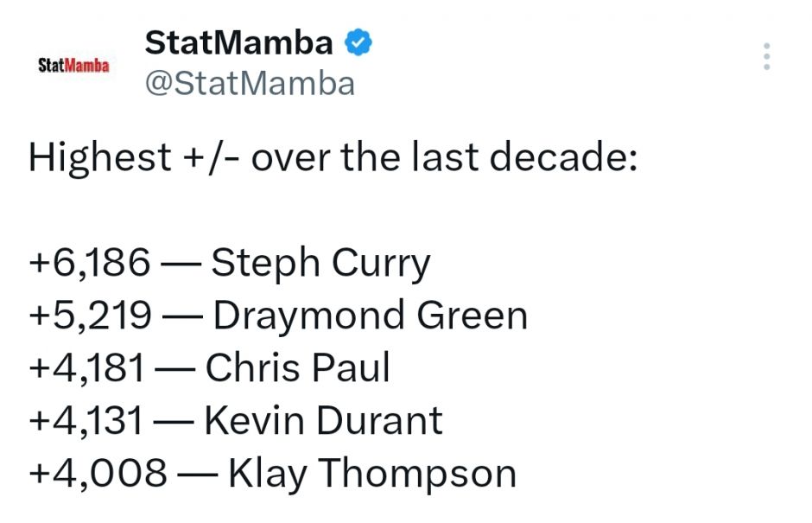The height and width of the screenshot is (523, 812).
Task: Select the name Klay Thompson
Action: [x=371, y=473]
